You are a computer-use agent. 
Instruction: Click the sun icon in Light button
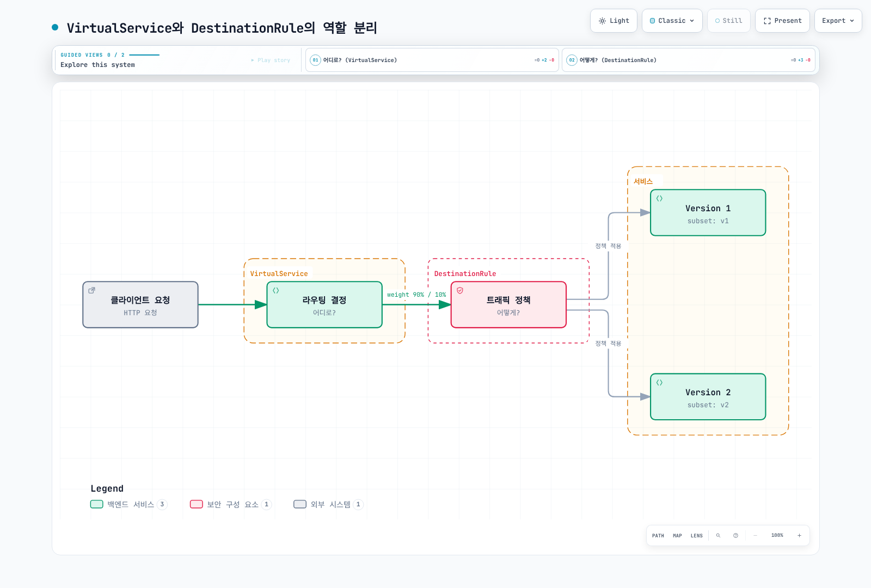coord(602,21)
